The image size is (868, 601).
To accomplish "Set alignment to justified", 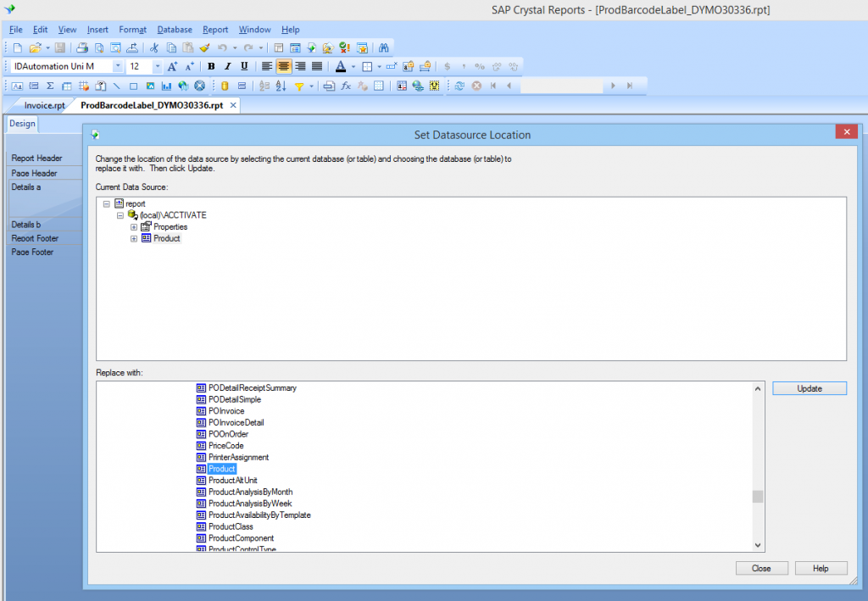I will click(317, 66).
